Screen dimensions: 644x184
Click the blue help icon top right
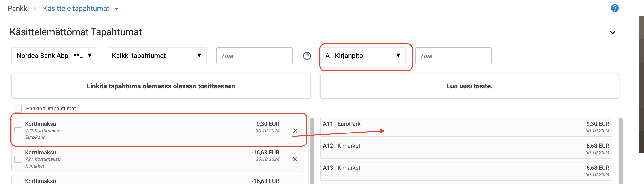(x=614, y=8)
